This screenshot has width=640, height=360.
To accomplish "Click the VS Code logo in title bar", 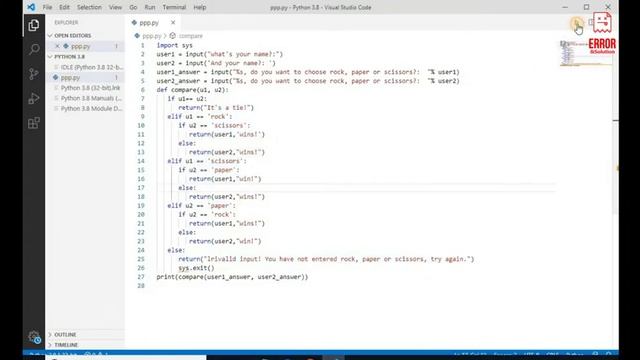I will point(31,7).
